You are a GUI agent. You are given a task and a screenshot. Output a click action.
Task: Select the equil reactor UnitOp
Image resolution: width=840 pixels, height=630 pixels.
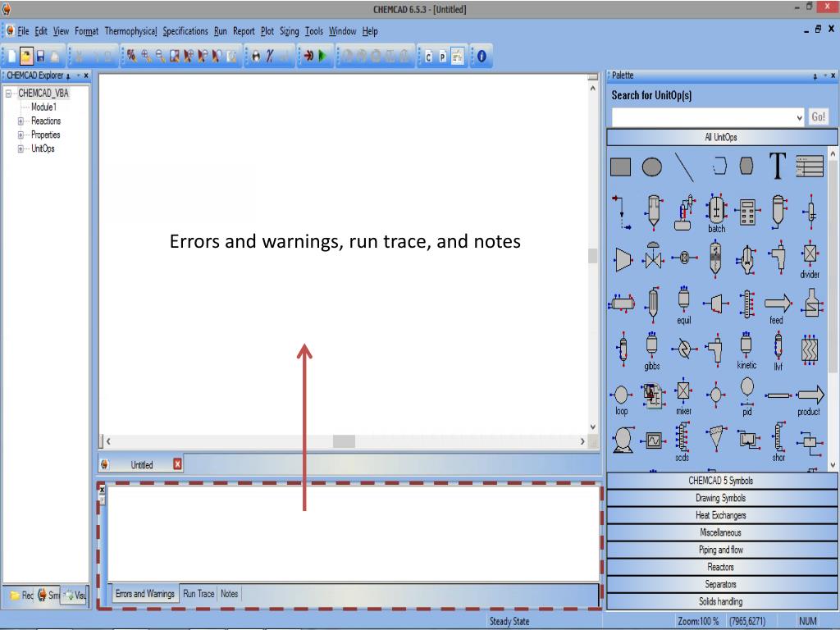[x=683, y=305]
